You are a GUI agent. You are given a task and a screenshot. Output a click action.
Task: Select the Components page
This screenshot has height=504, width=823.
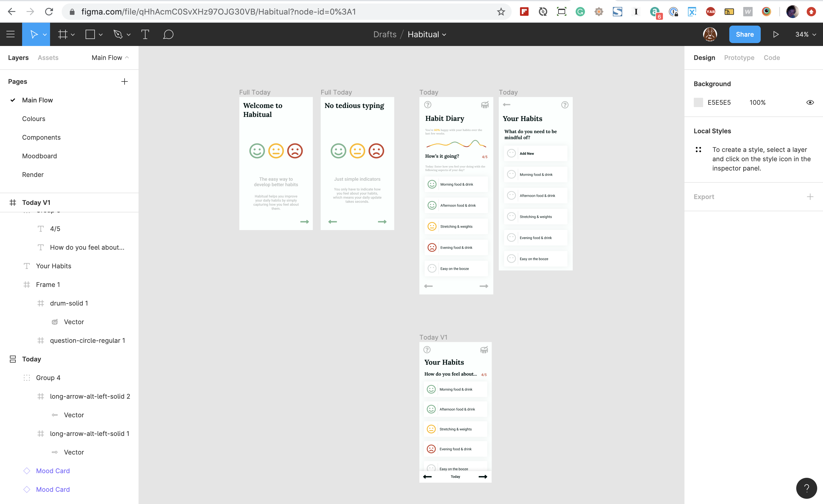click(x=41, y=138)
